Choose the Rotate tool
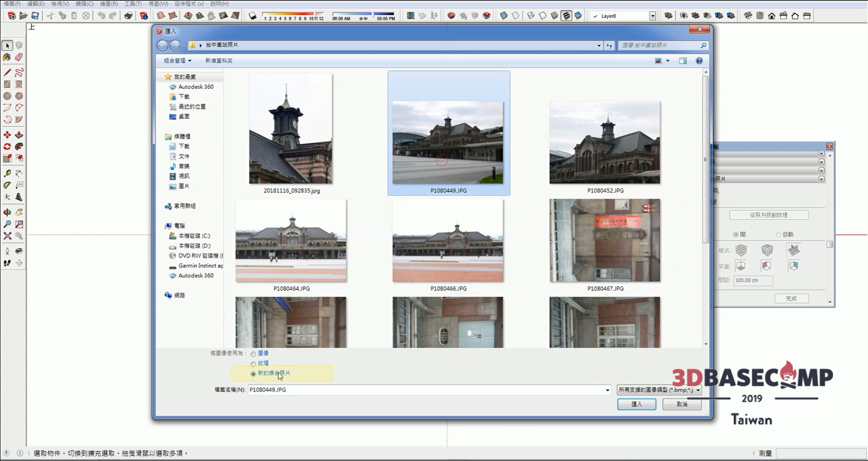 pos(7,147)
